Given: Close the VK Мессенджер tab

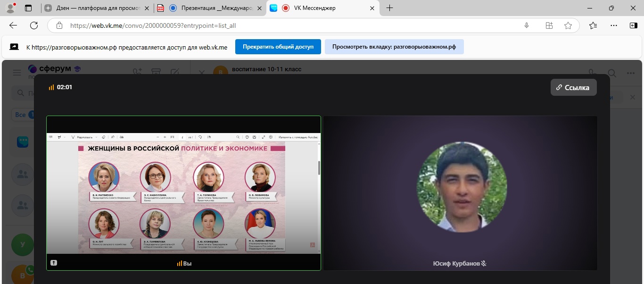Looking at the screenshot, I should point(372,8).
